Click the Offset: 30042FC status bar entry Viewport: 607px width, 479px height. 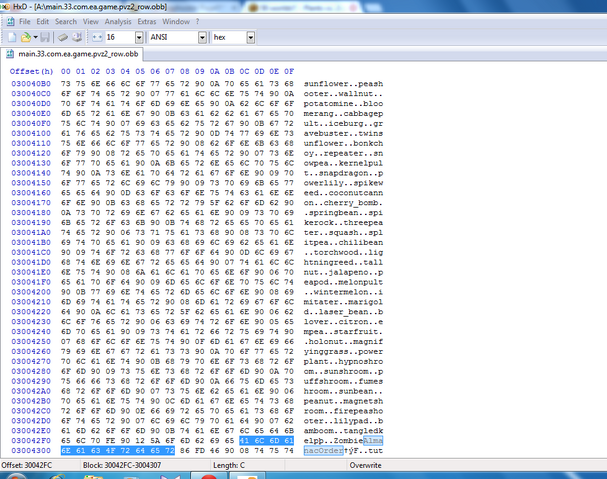27,465
